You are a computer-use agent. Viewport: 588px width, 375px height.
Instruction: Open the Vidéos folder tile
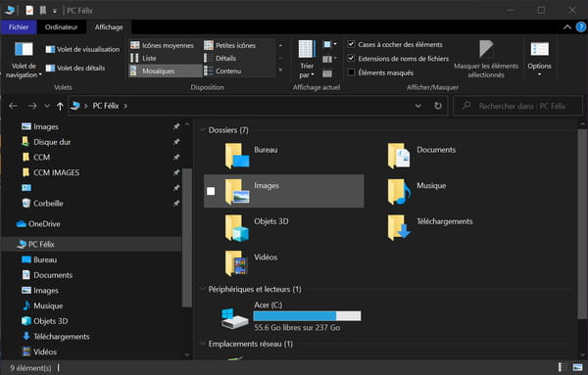click(283, 263)
